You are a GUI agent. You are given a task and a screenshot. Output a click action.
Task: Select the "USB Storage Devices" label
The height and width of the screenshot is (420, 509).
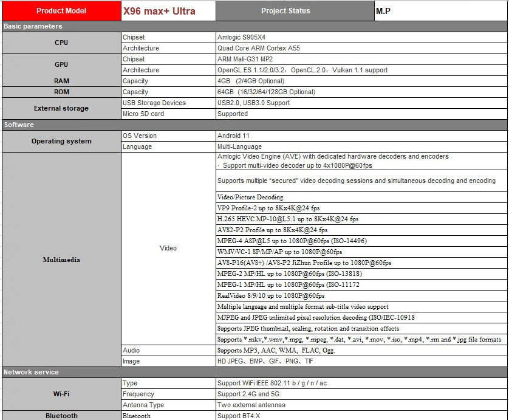click(168, 103)
